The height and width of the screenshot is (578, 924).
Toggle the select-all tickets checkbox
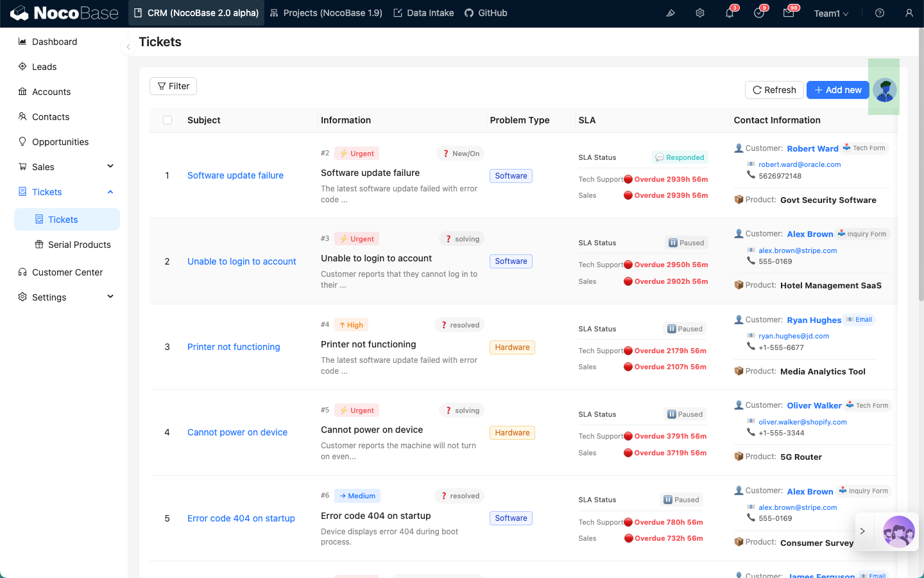[167, 120]
